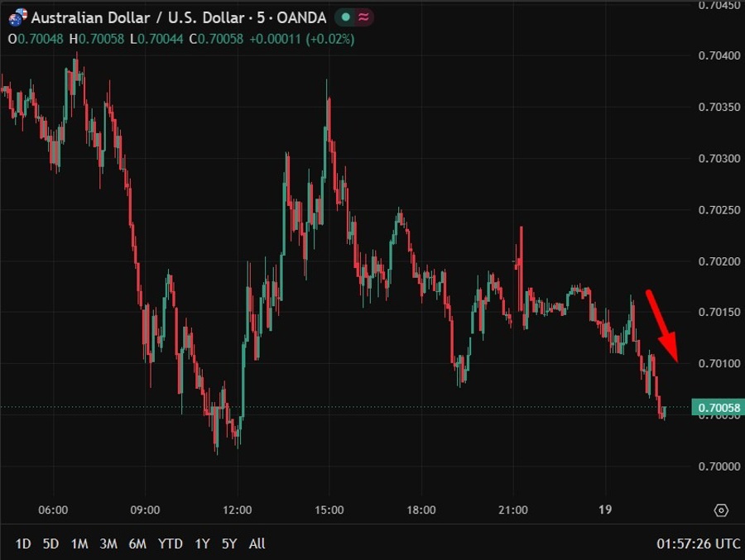
Task: Click the low value L0.70044
Action: [156, 39]
